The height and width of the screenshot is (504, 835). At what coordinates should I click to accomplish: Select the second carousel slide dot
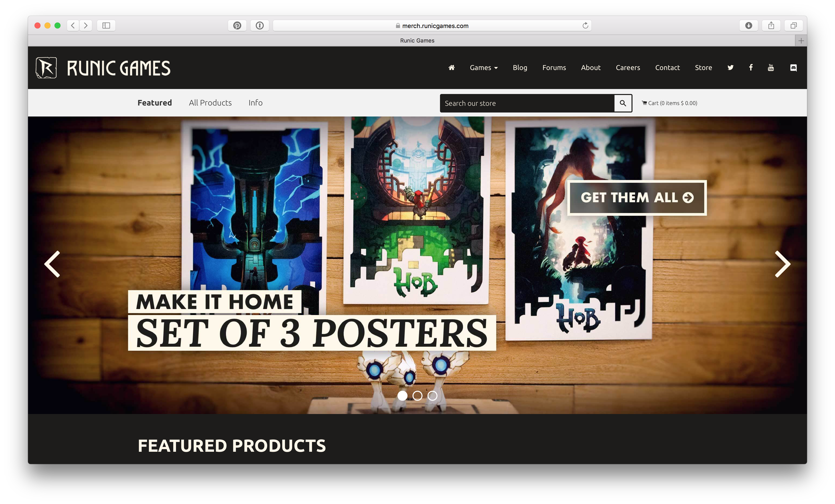(x=417, y=395)
